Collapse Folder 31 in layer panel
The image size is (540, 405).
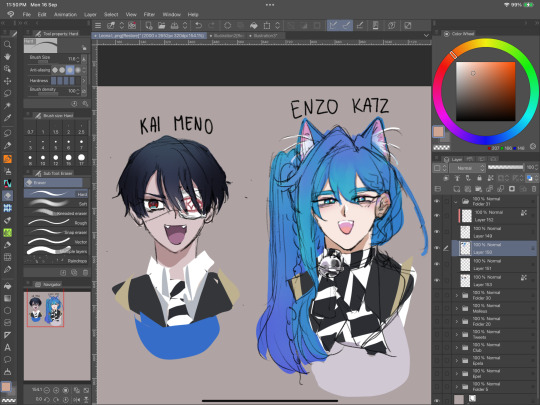pyautogui.click(x=456, y=201)
